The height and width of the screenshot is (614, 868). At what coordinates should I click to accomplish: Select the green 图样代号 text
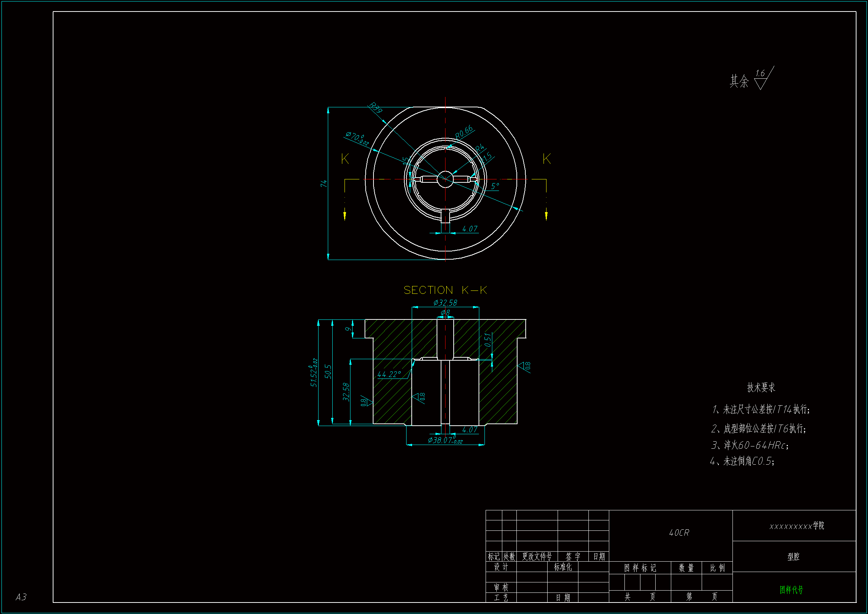[x=791, y=589]
